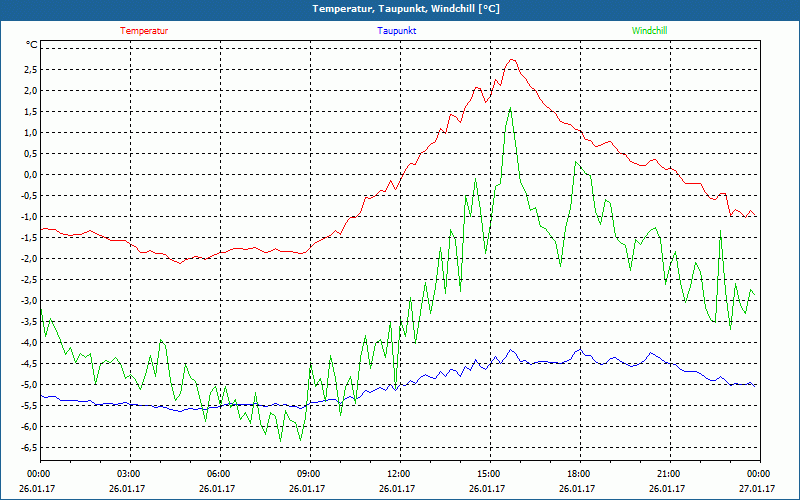
Task: Click the 03:00 time axis label
Action: (x=129, y=474)
